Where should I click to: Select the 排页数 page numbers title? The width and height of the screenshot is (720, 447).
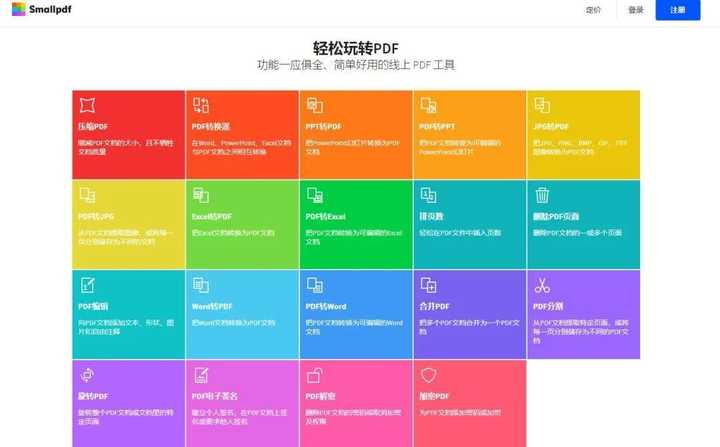coord(431,216)
